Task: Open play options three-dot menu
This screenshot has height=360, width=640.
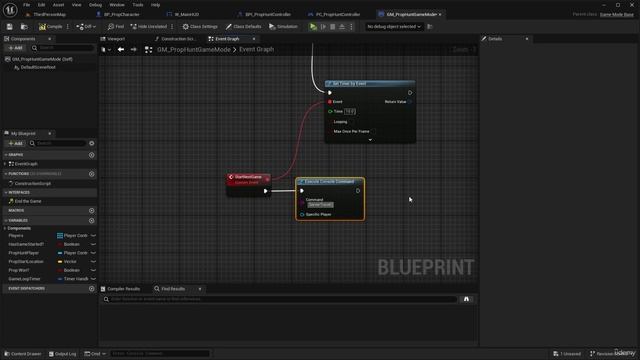Action: 351,27
